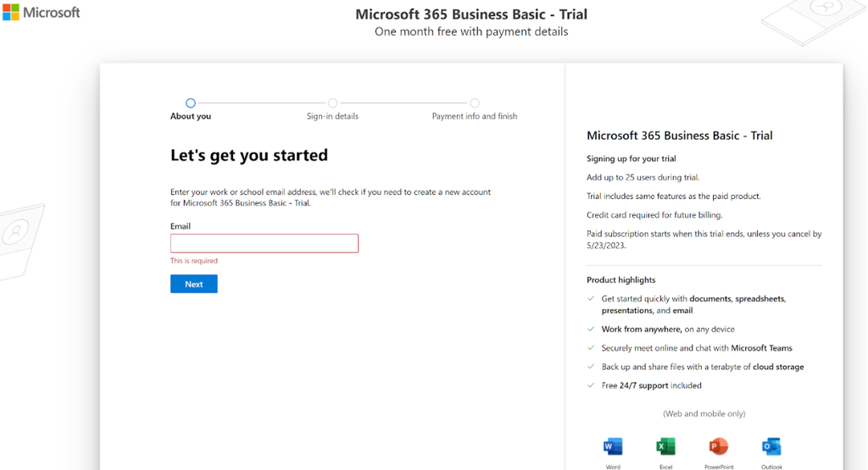Screen dimensions: 868x470
Task: Click the Excel app icon
Action: click(665, 446)
